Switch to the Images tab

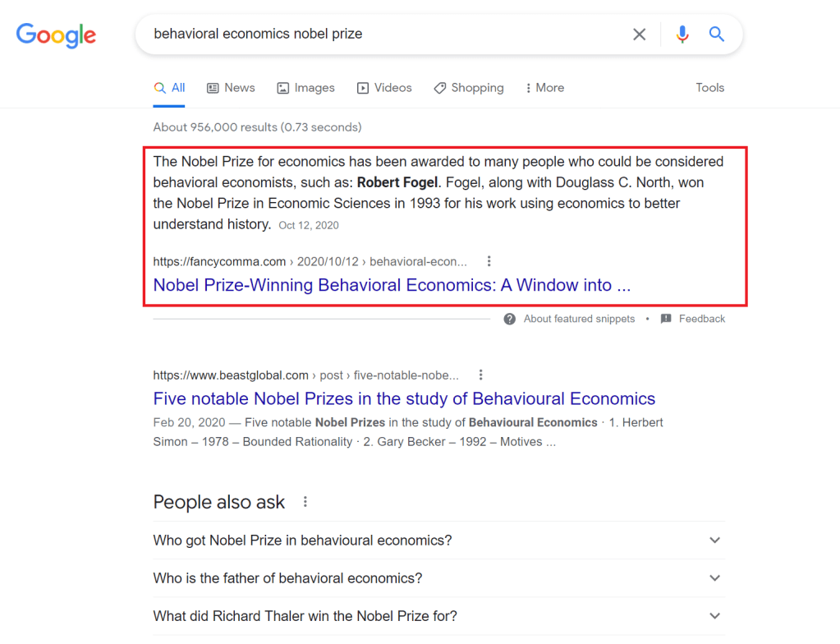[305, 87]
